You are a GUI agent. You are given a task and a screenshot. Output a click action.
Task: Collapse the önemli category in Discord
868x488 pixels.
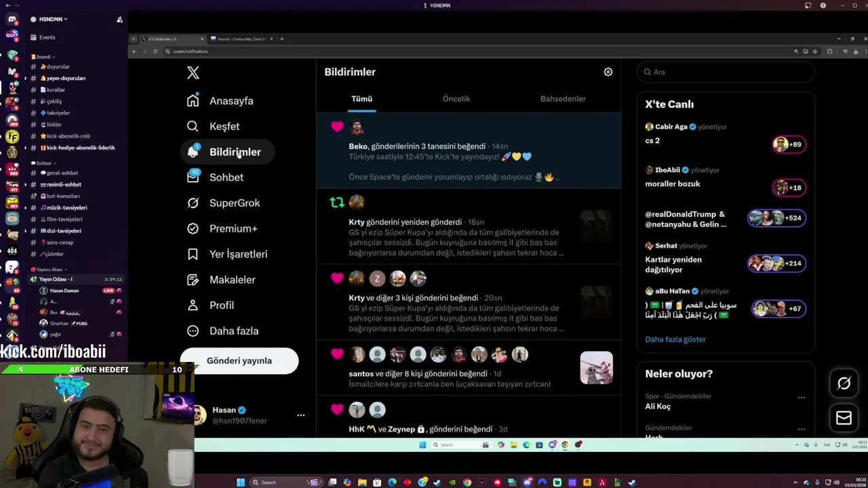[x=43, y=57]
